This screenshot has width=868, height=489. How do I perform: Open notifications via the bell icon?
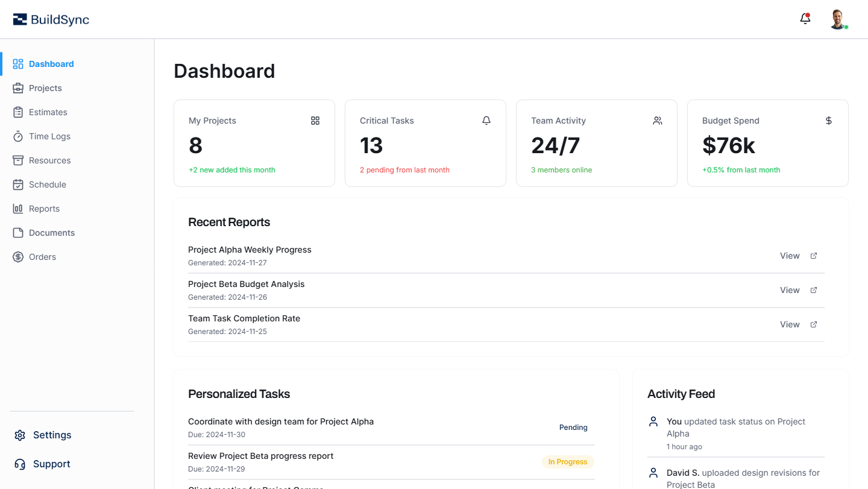click(805, 19)
